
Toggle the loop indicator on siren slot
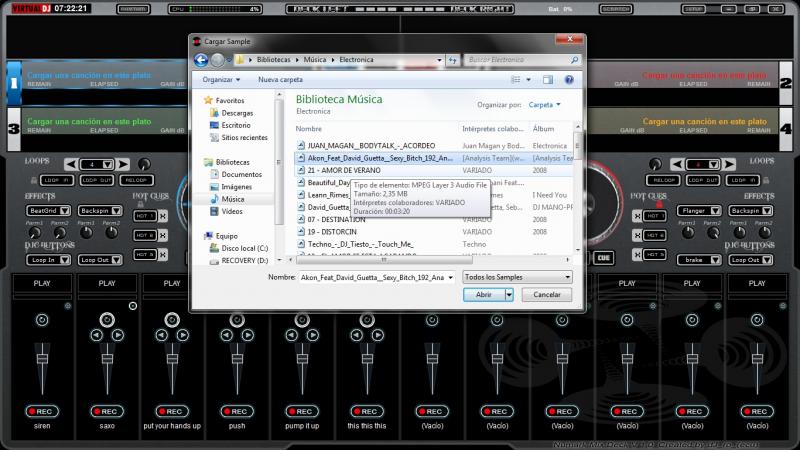point(68,306)
